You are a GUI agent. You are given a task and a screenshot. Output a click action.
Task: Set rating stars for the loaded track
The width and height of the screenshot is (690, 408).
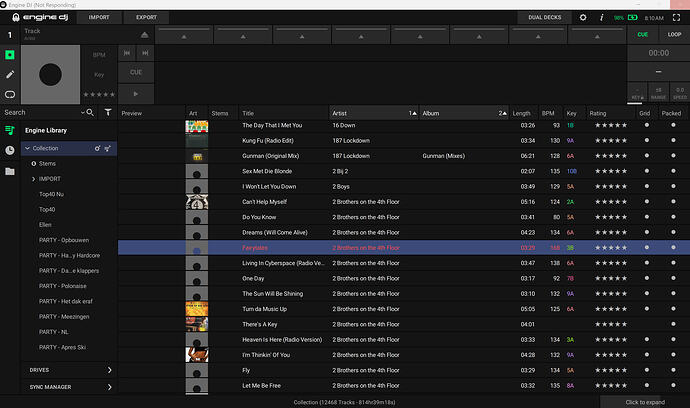click(x=99, y=94)
